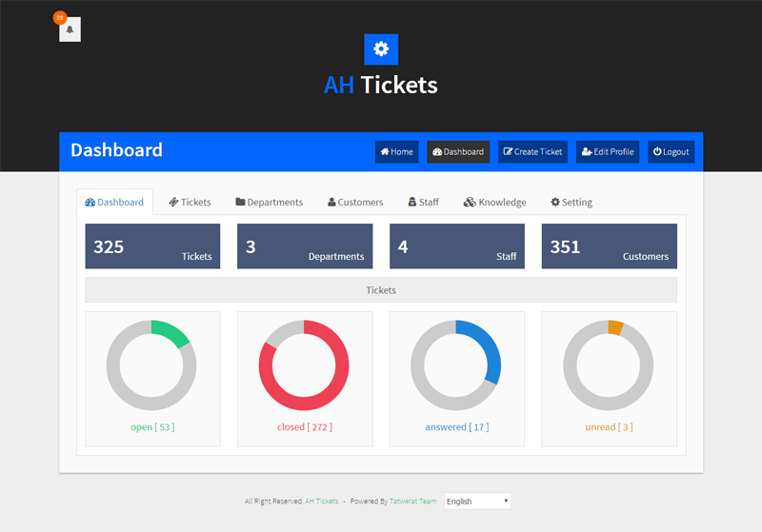
Task: Switch to the Tickets tab
Action: coord(190,202)
